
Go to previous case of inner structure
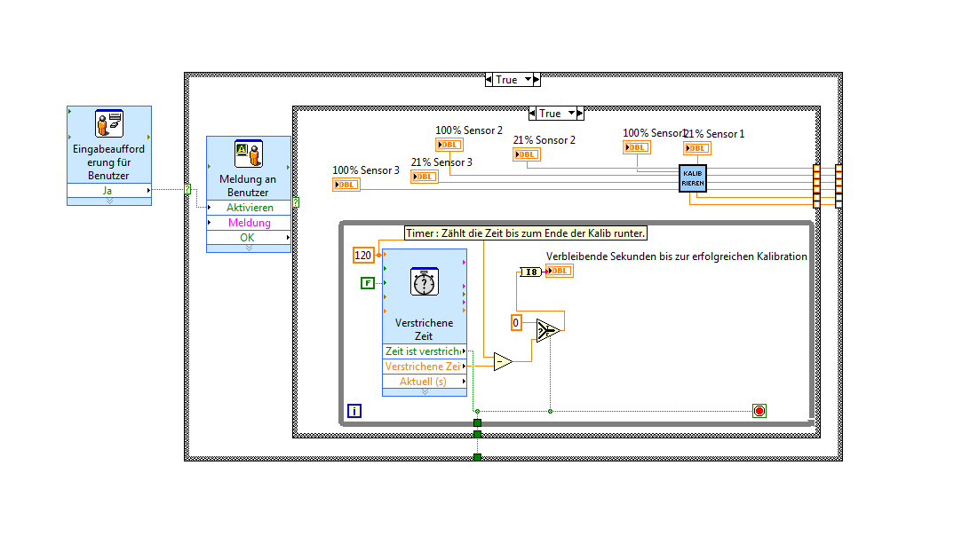(x=532, y=113)
